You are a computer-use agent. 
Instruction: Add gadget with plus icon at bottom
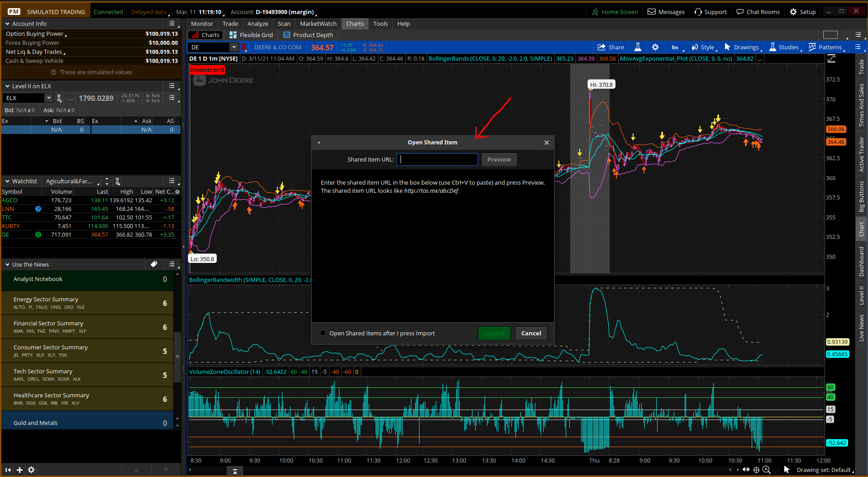pyautogui.click(x=19, y=470)
